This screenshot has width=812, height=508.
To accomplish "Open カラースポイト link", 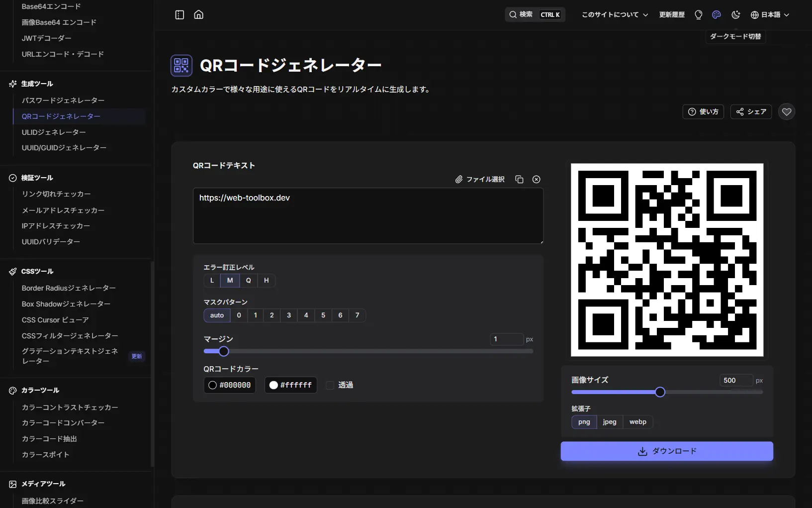I will point(46,455).
